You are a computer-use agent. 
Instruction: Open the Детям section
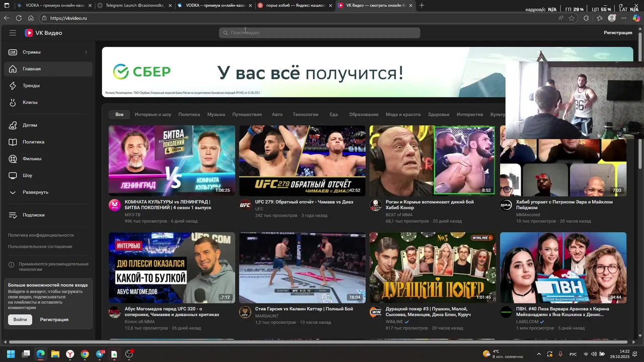[48, 125]
